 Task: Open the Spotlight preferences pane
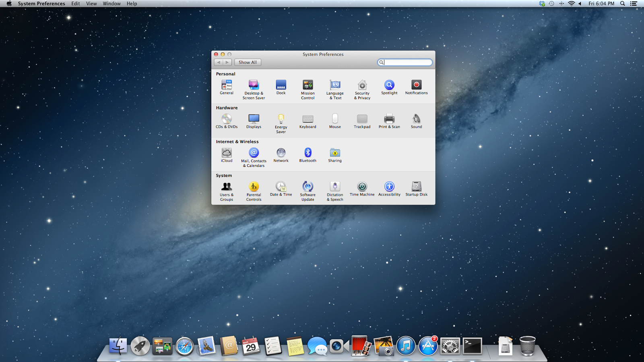(x=389, y=86)
